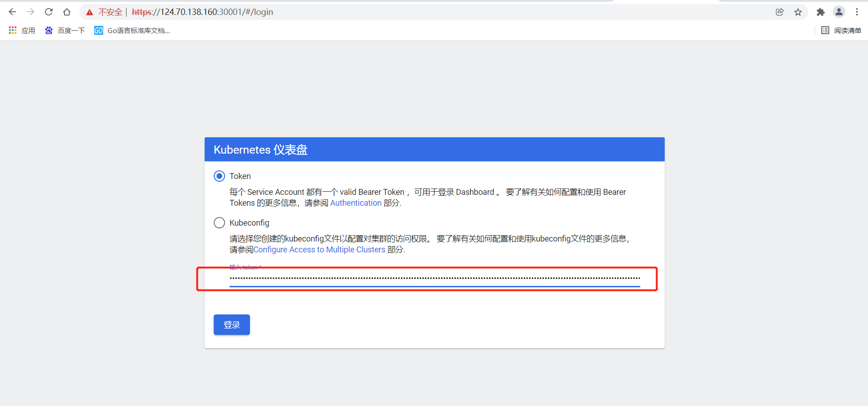Screen dimensions: 868x406
Task: Open the Authentication documentation link
Action: pyautogui.click(x=356, y=203)
